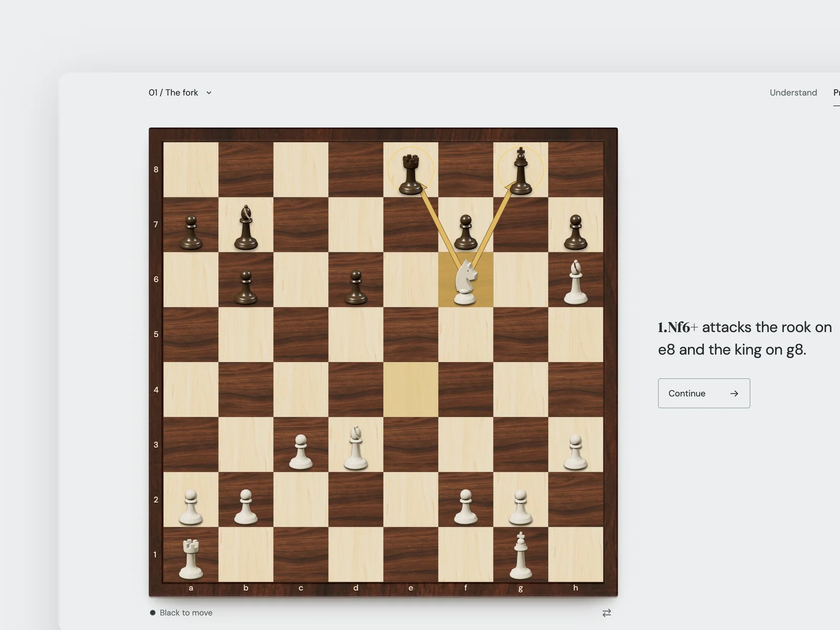Select the black rook on e8
The height and width of the screenshot is (630, 840).
pos(411,173)
